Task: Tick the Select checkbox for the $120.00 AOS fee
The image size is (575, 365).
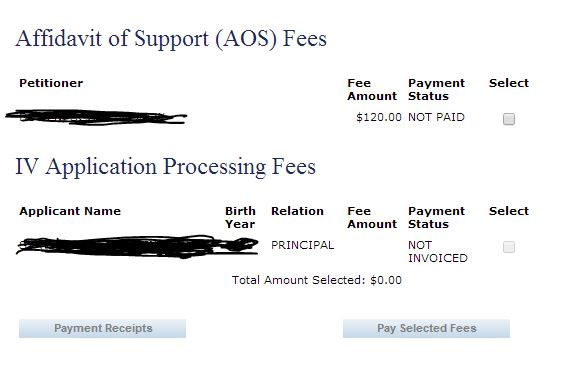Action: point(509,119)
